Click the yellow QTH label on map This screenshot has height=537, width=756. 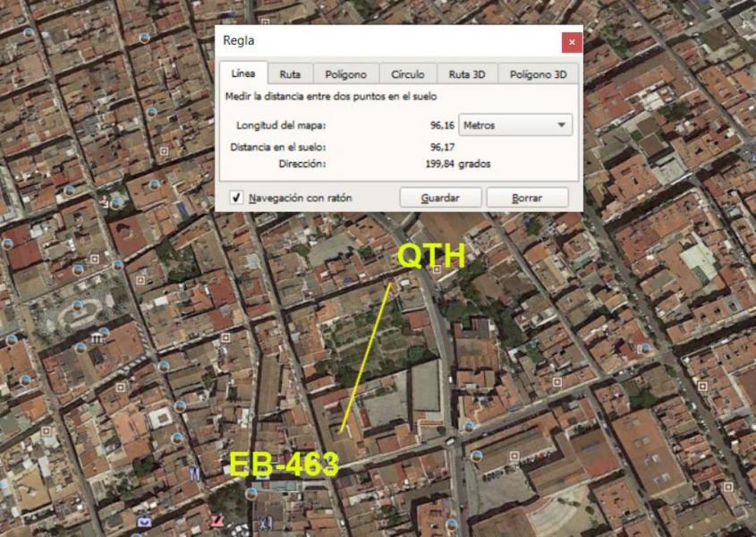pos(431,256)
